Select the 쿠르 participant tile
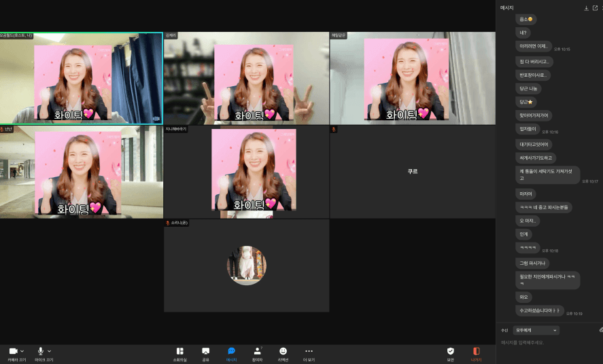Image resolution: width=603 pixels, height=364 pixels. click(x=413, y=172)
